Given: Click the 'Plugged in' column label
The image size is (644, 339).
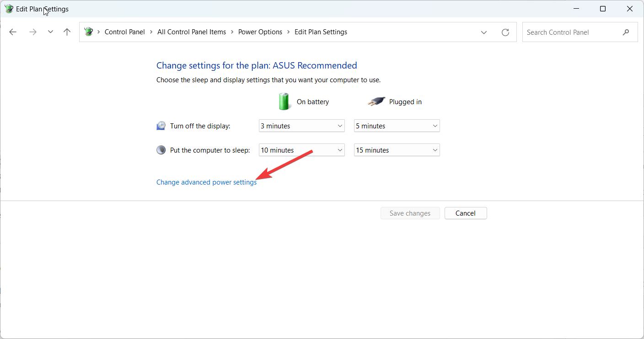Looking at the screenshot, I should pos(405,102).
